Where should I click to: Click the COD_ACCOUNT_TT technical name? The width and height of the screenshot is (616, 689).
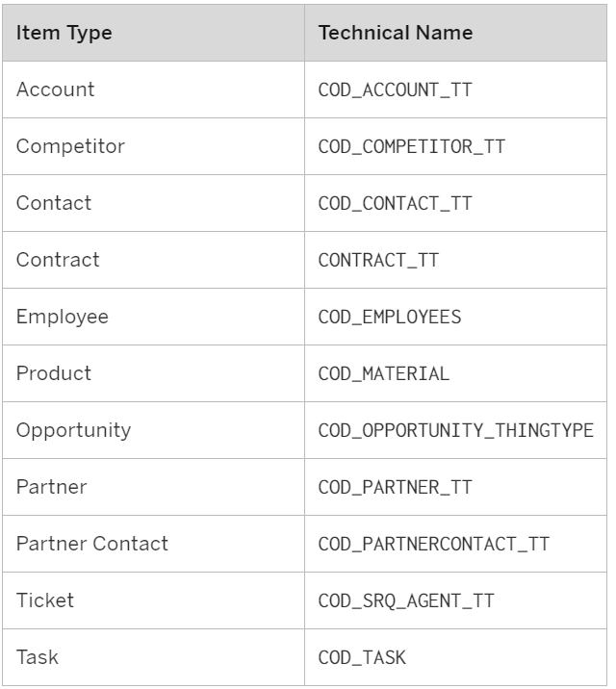point(396,90)
